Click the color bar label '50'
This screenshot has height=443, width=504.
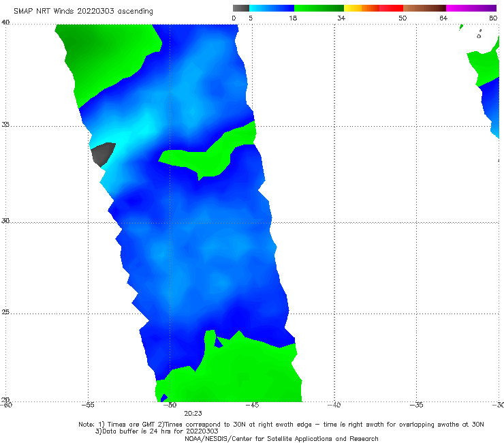click(403, 18)
